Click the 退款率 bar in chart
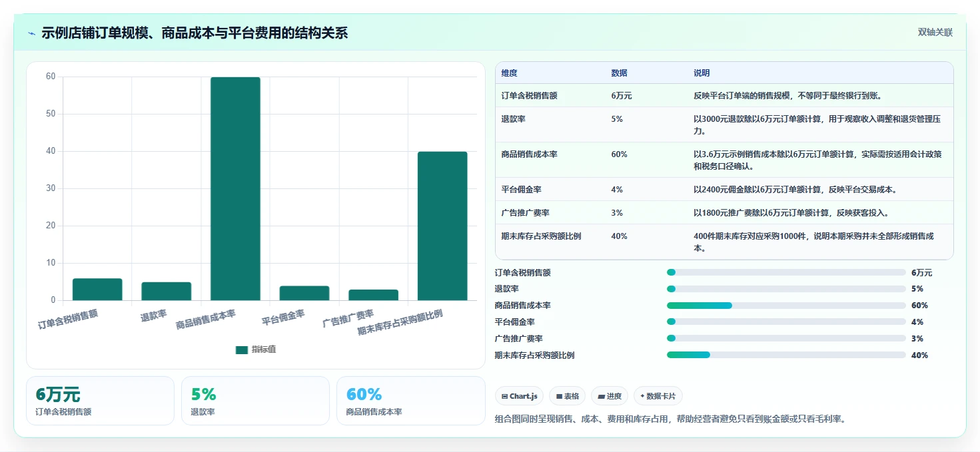Screen dimensions: 980x452 [x=166, y=292]
